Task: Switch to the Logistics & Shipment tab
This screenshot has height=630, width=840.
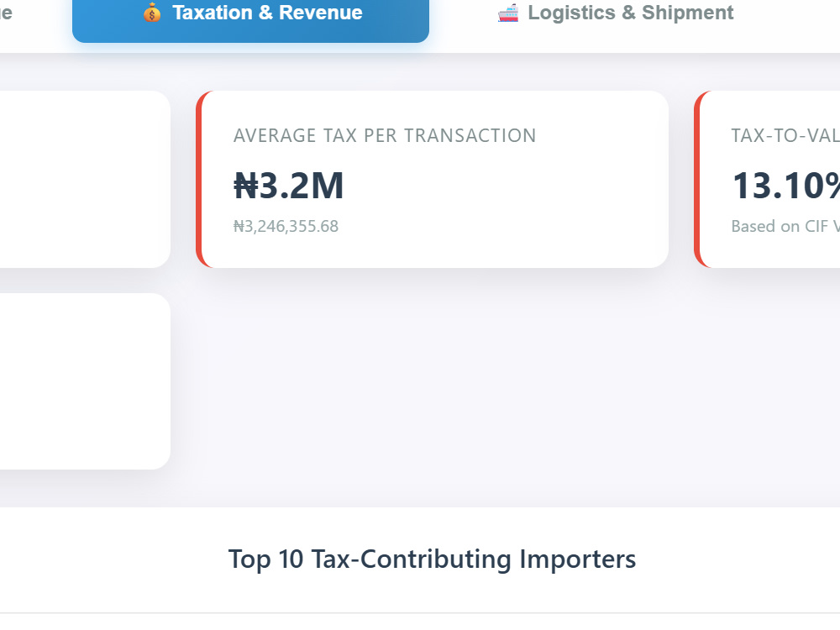Action: tap(615, 13)
